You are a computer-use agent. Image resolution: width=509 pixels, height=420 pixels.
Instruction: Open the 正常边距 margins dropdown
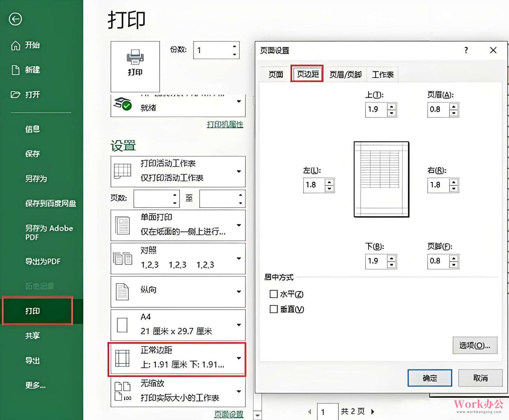click(239, 358)
